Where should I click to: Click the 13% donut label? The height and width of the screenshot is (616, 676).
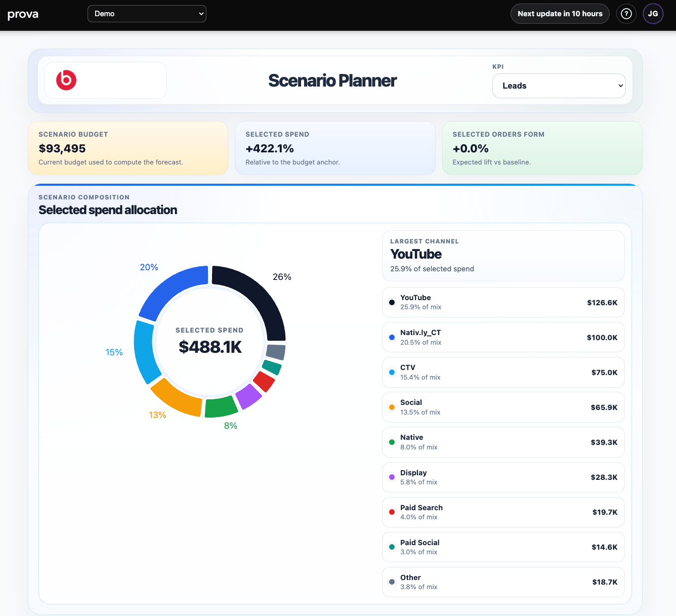(157, 415)
